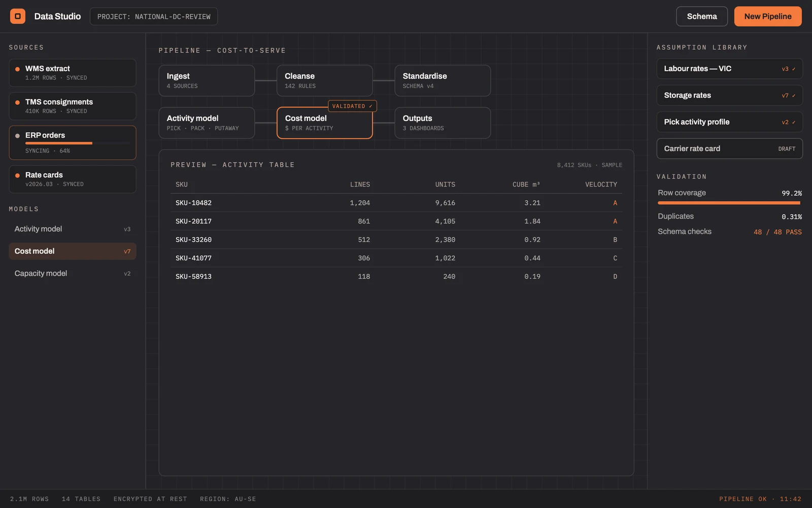The height and width of the screenshot is (508, 812).
Task: Click the Data Studio logo icon
Action: point(18,16)
